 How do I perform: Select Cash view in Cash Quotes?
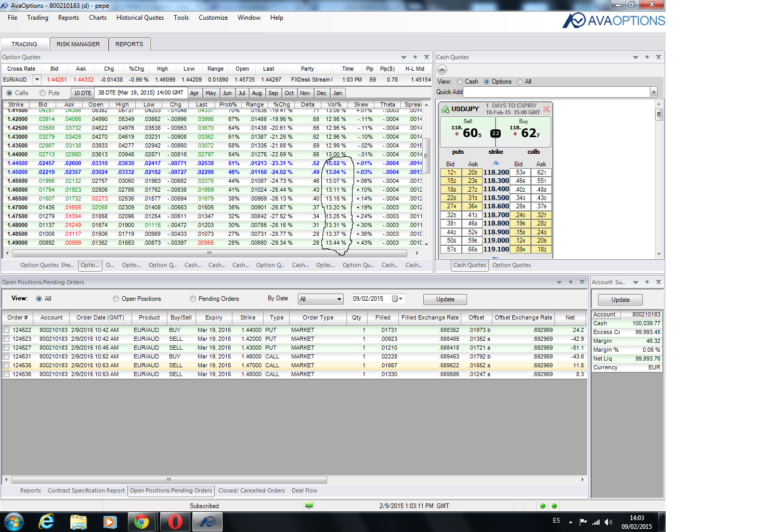pyautogui.click(x=460, y=82)
